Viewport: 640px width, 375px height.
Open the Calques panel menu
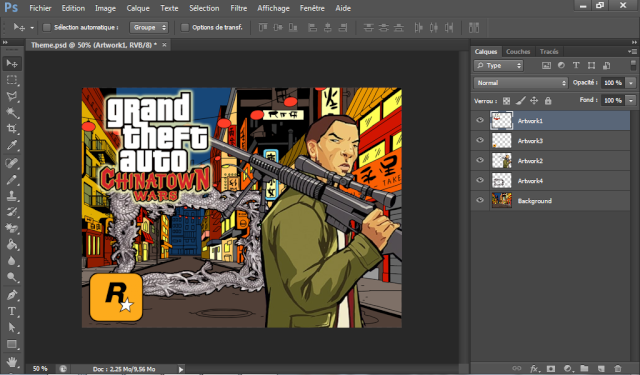tap(633, 51)
